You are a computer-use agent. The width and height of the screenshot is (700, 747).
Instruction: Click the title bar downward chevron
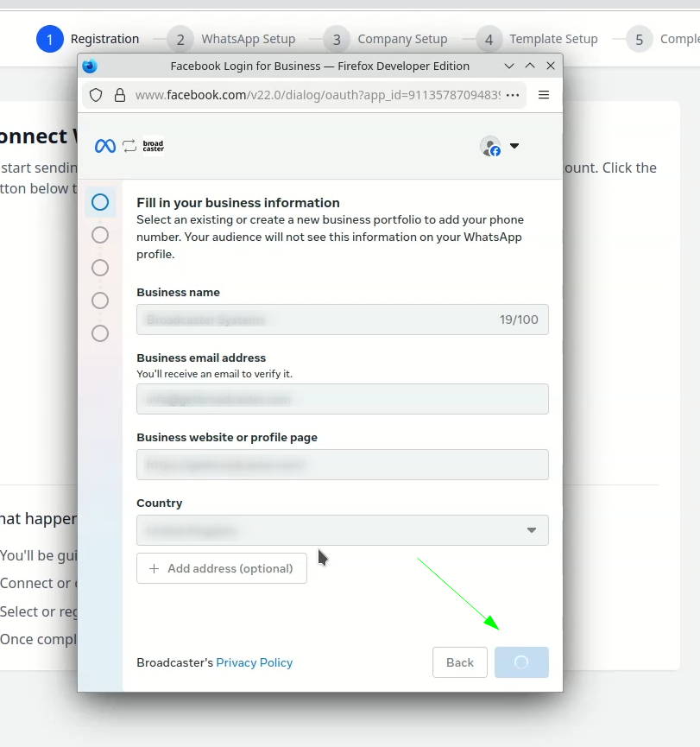coord(509,66)
